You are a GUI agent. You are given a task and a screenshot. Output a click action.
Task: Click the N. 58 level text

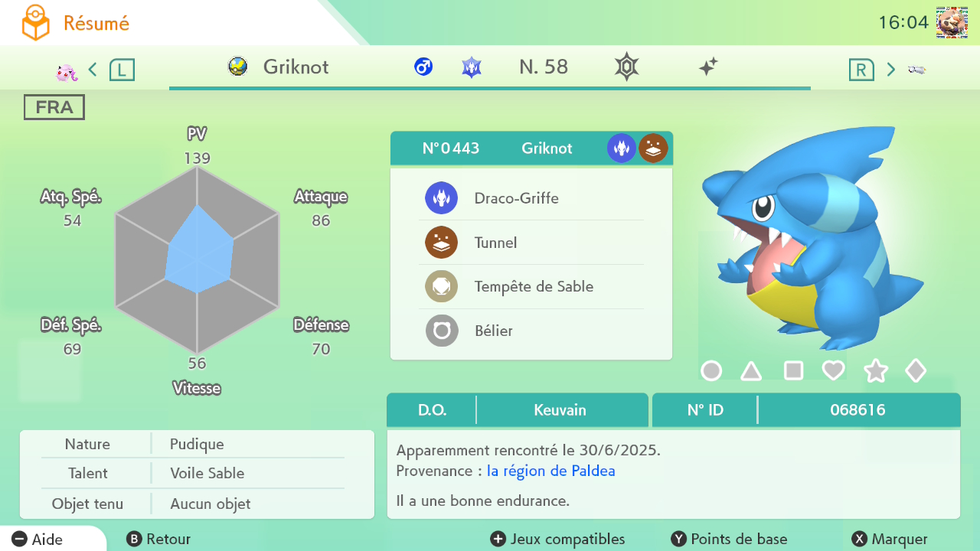click(544, 67)
